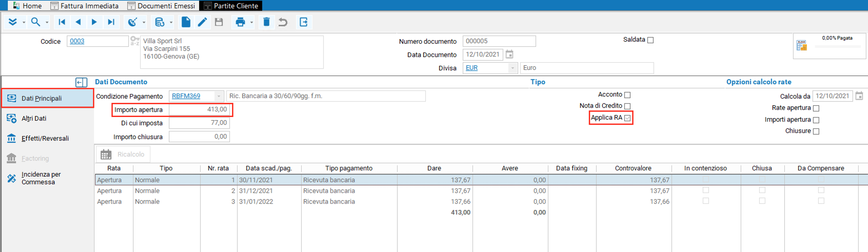Click the Importo apertura amount field
The height and width of the screenshot is (252, 868).
click(x=199, y=110)
